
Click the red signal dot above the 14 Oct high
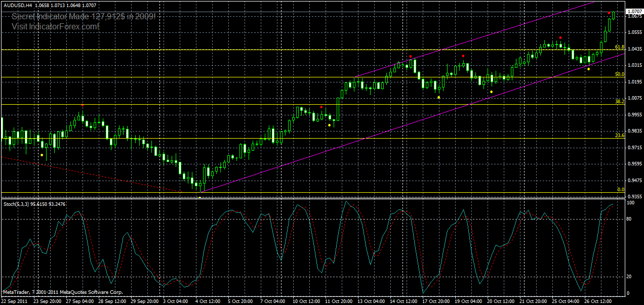pyautogui.click(x=411, y=56)
